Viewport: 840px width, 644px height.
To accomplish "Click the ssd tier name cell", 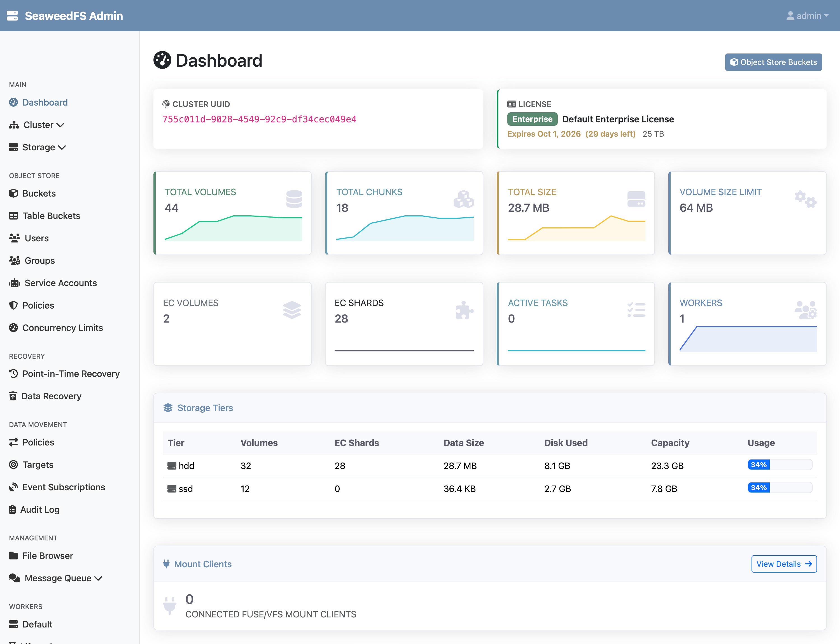I will 181,489.
